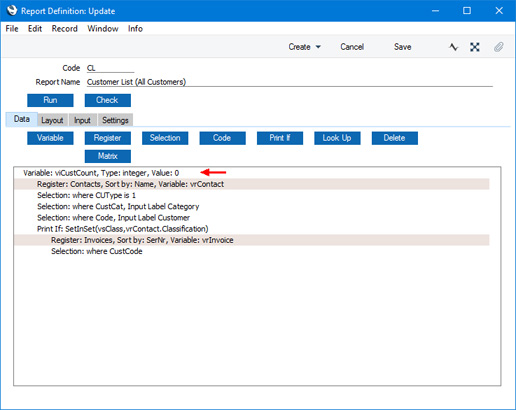Maximize the Report Definition window
The image size is (516, 410).
point(467,11)
